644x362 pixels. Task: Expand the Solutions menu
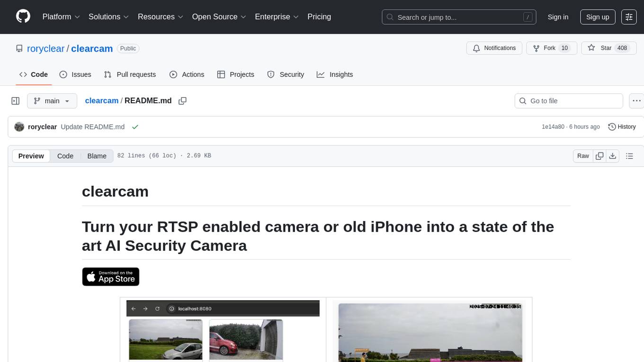click(109, 17)
